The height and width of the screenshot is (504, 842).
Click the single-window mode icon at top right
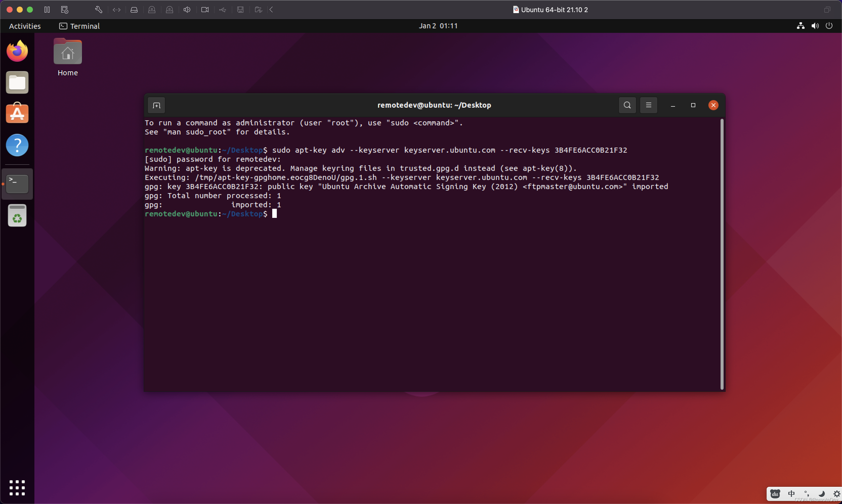827,10
